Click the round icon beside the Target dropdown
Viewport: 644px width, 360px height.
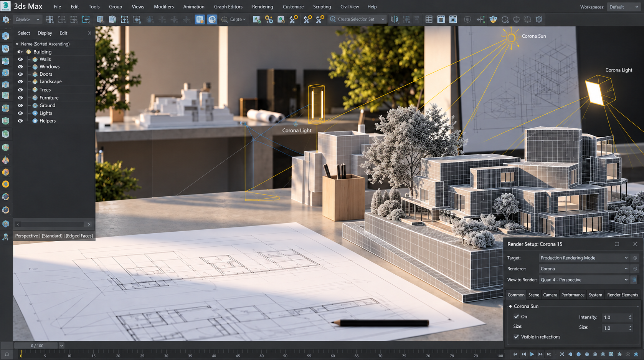(x=635, y=258)
